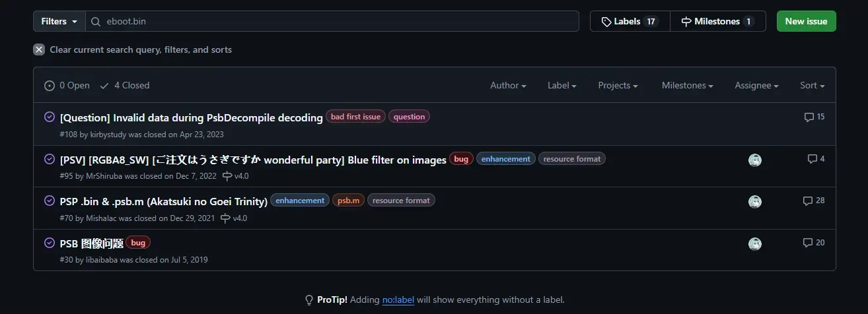
Task: Open the Milestones page
Action: pos(718,21)
